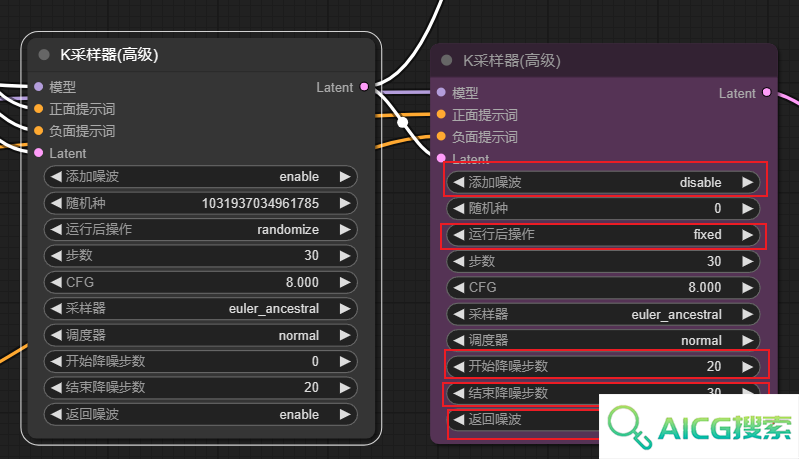Select next 调度器 in right node
799x459 pixels.
tap(748, 340)
